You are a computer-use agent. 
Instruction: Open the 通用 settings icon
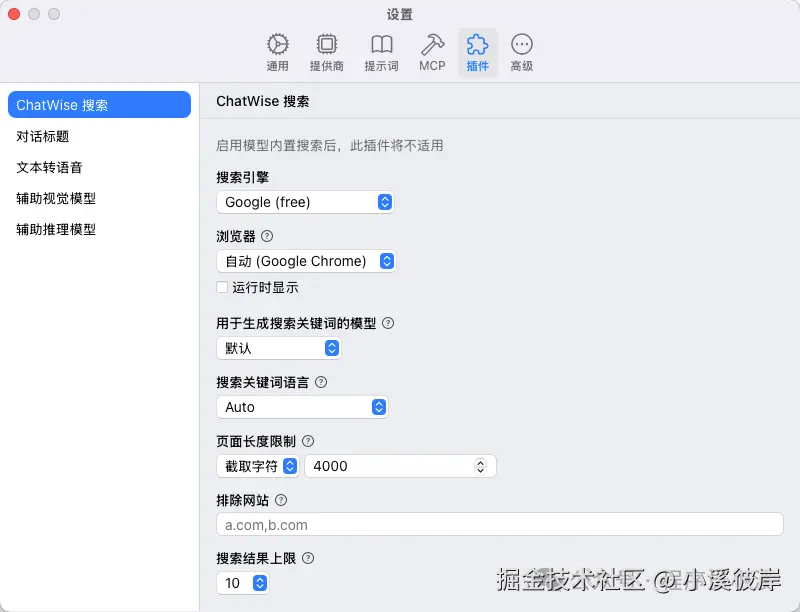(277, 46)
